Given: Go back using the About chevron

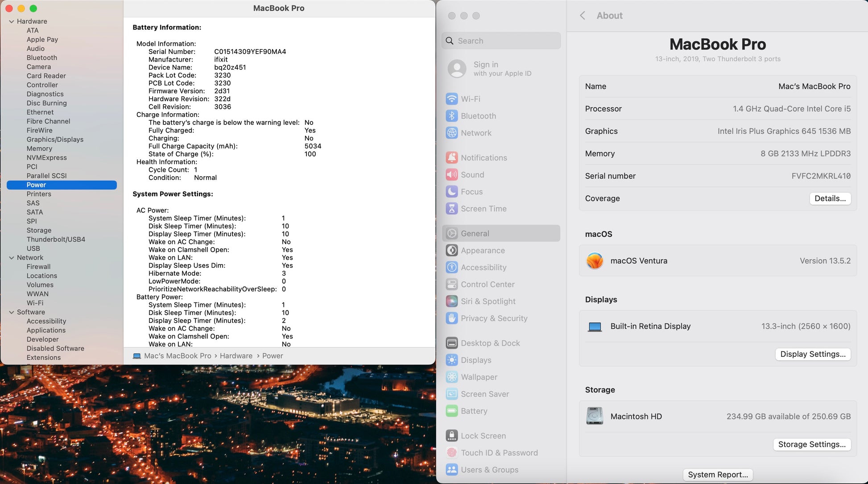Looking at the screenshot, I should pyautogui.click(x=582, y=16).
